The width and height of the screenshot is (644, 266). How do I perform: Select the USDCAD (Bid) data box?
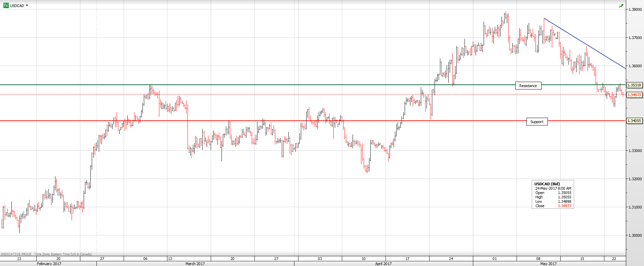click(552, 194)
